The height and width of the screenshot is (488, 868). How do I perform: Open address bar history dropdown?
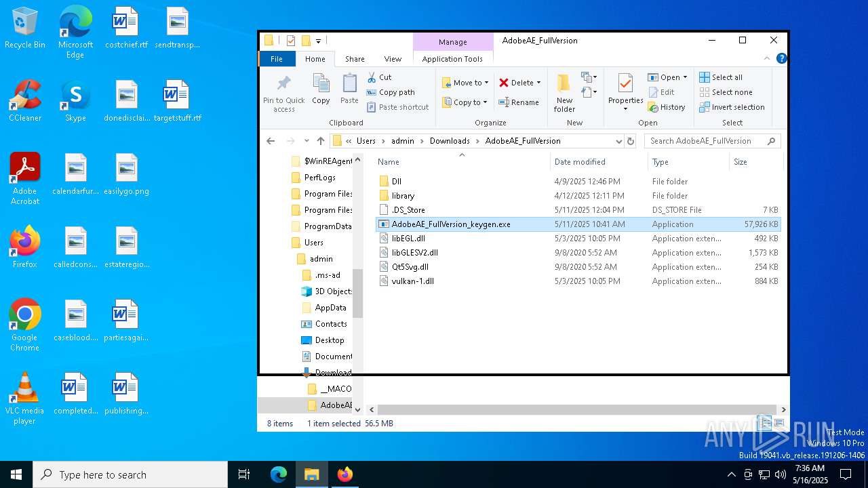point(618,141)
